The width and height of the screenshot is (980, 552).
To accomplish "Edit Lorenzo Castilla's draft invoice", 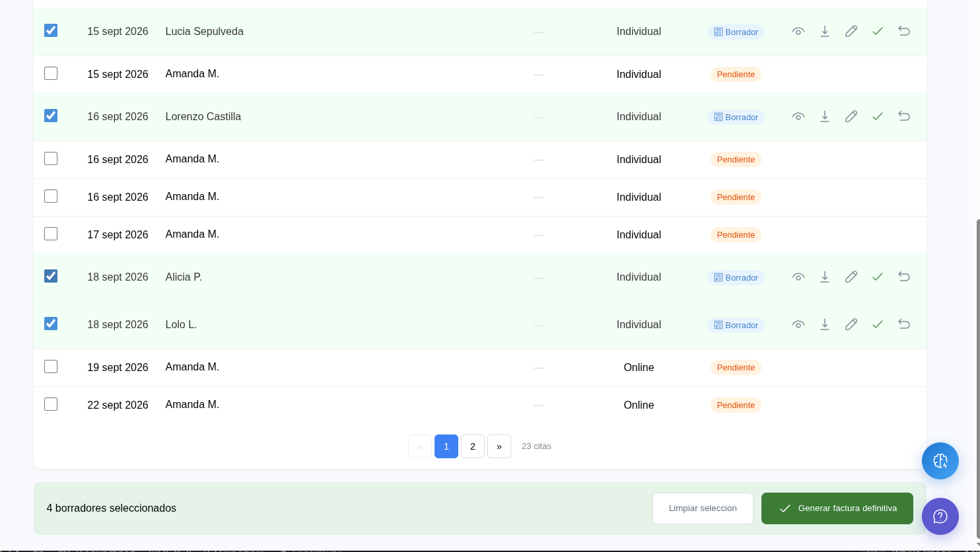I will click(x=851, y=116).
